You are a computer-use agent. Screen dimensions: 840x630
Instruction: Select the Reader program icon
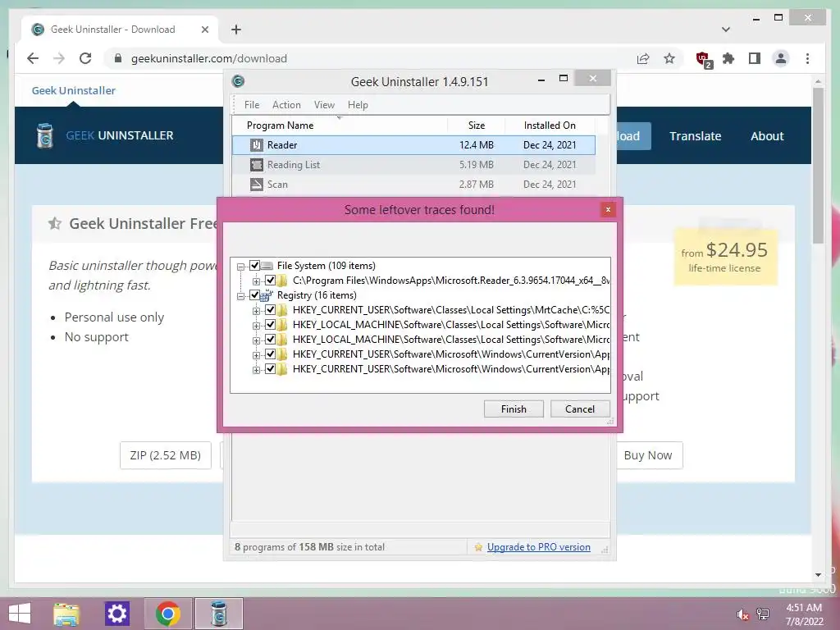[x=257, y=145]
